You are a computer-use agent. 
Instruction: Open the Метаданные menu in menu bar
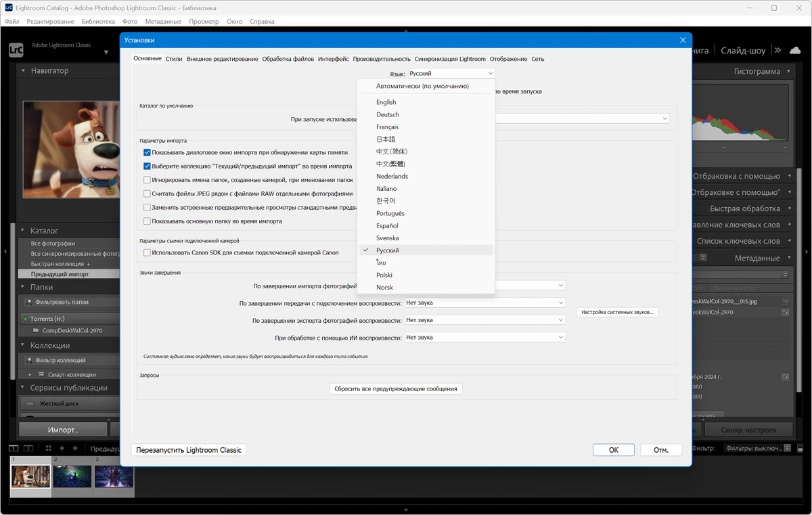(163, 21)
